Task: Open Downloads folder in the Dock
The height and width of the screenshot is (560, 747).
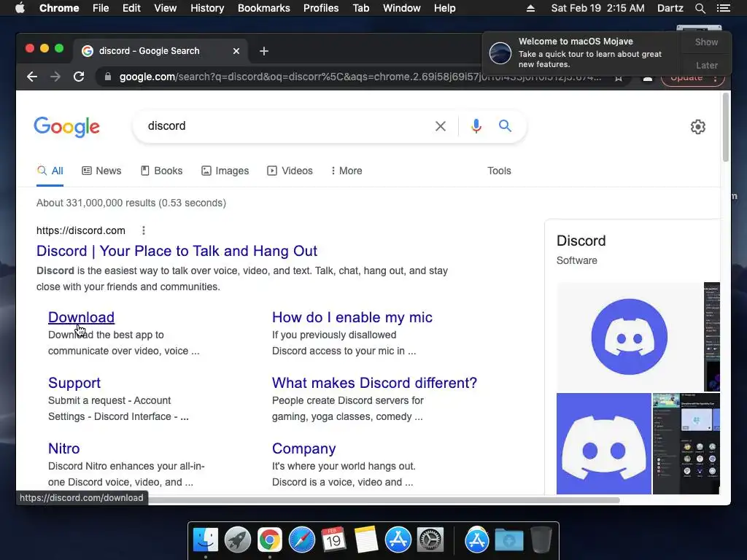Action: click(x=508, y=540)
